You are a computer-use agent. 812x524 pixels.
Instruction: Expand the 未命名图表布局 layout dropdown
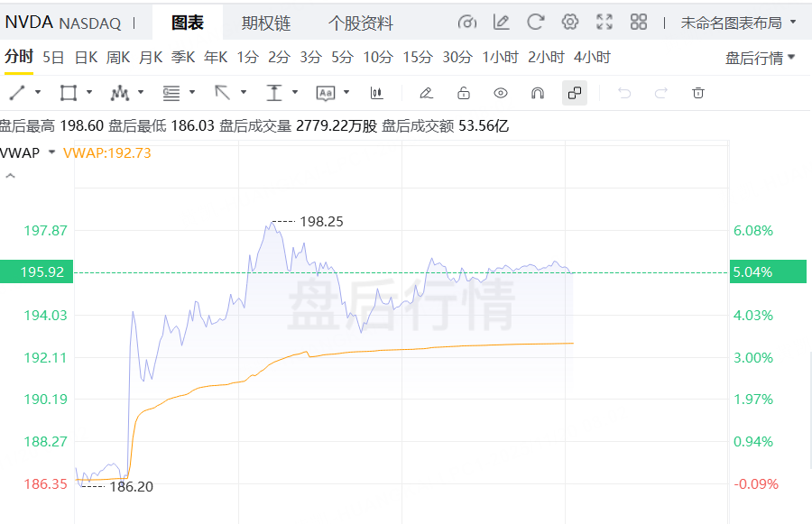coord(738,23)
